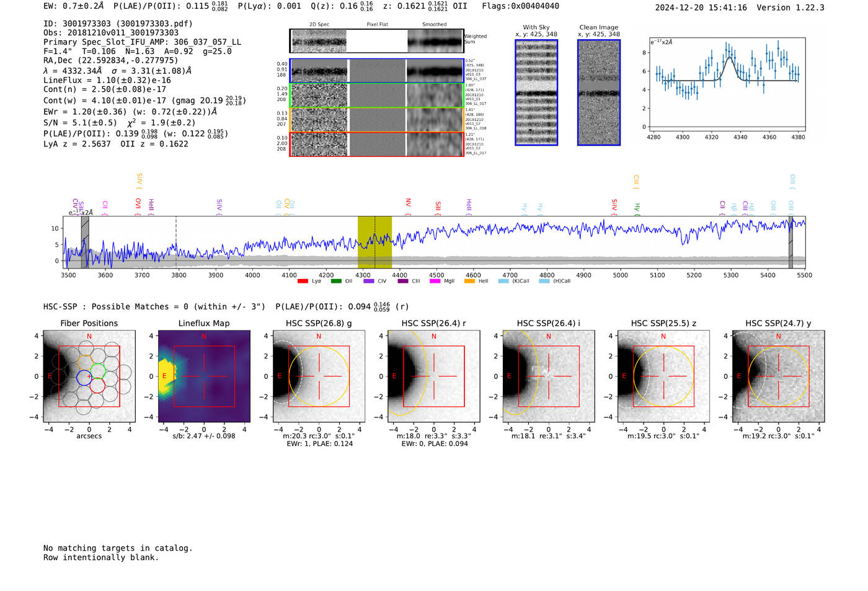Select the Primary Spec_Slot_IFU_AMP line

(142, 42)
